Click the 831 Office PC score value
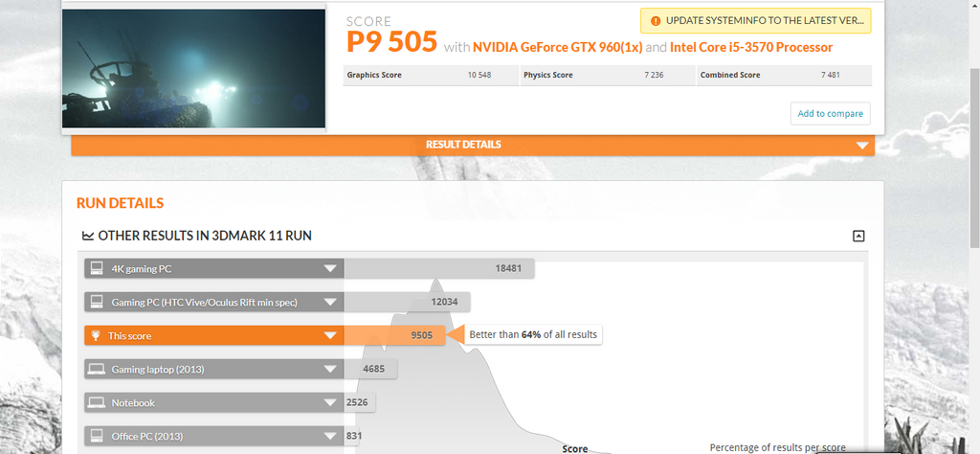The image size is (980, 454). coord(353,436)
